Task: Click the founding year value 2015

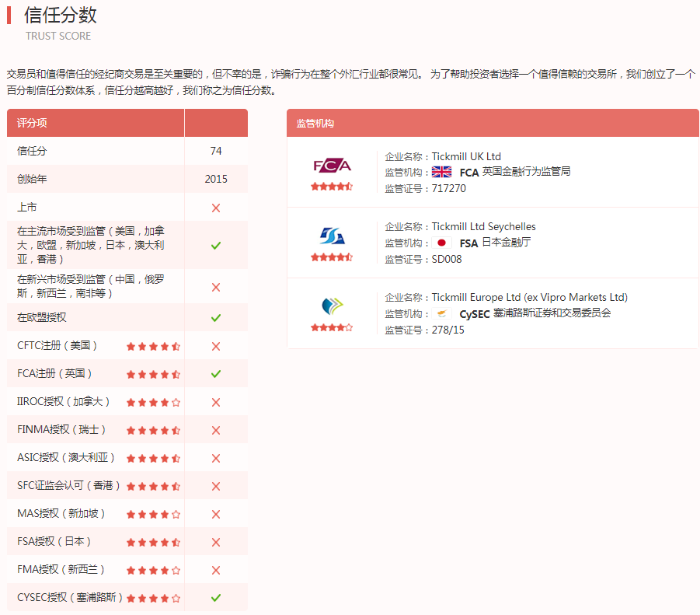Action: pos(216,179)
